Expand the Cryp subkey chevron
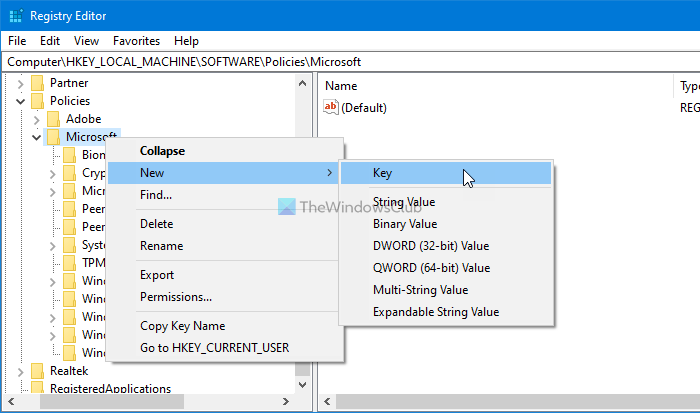700x413 pixels. [x=53, y=174]
